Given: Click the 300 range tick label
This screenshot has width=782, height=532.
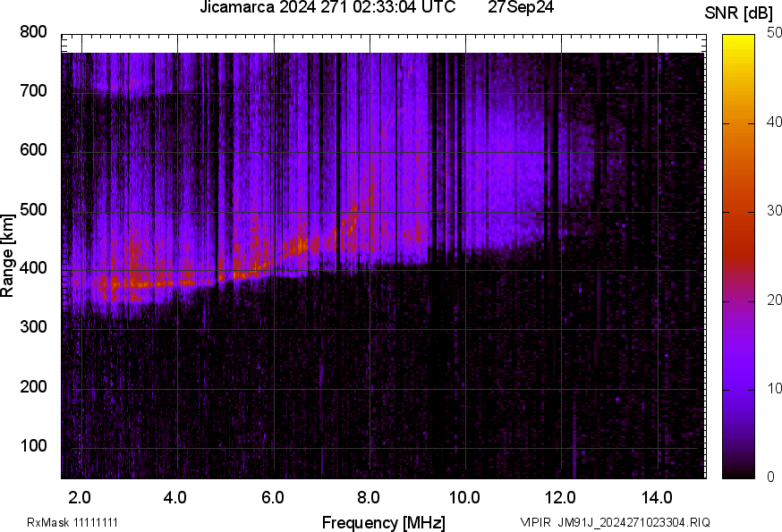Looking at the screenshot, I should 33,327.
